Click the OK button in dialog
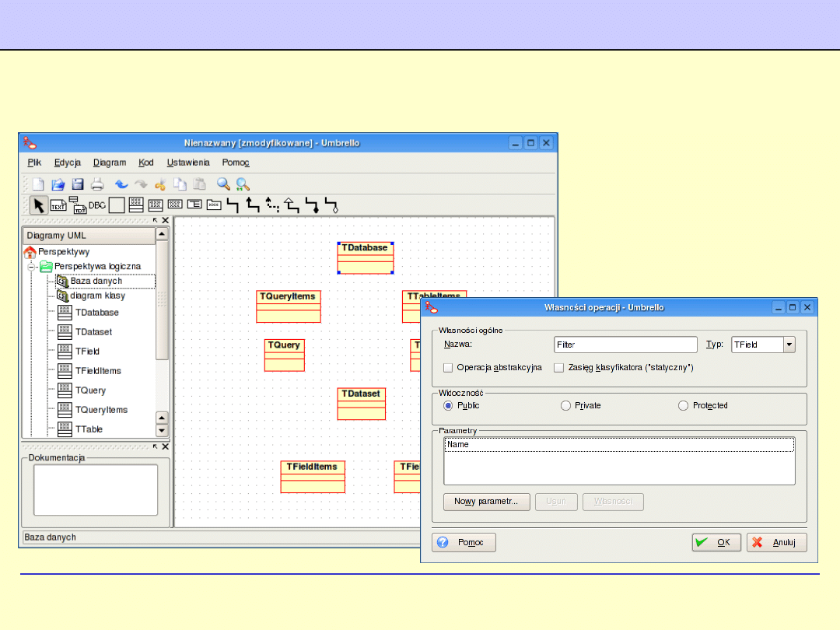840x630 pixels. tap(716, 543)
